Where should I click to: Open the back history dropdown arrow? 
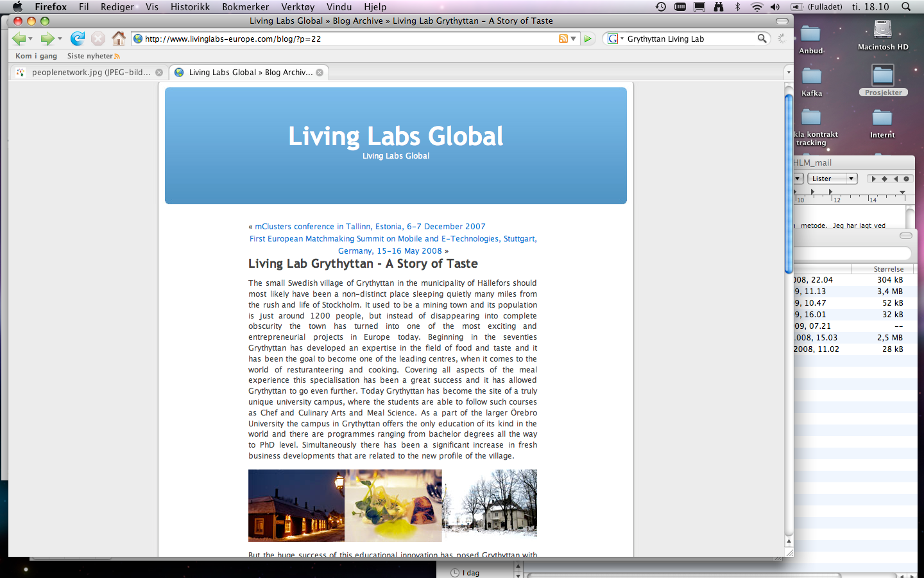point(30,39)
